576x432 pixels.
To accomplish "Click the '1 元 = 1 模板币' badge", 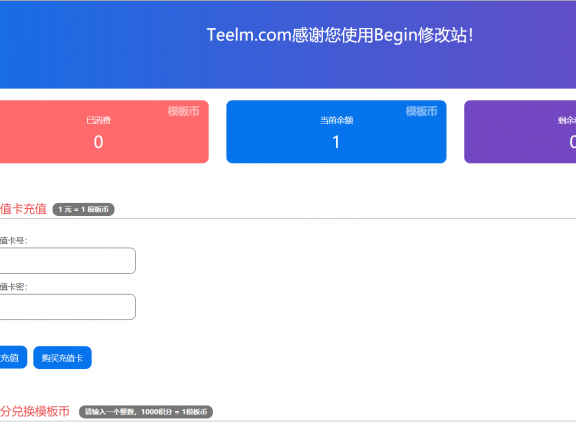I will 83,209.
